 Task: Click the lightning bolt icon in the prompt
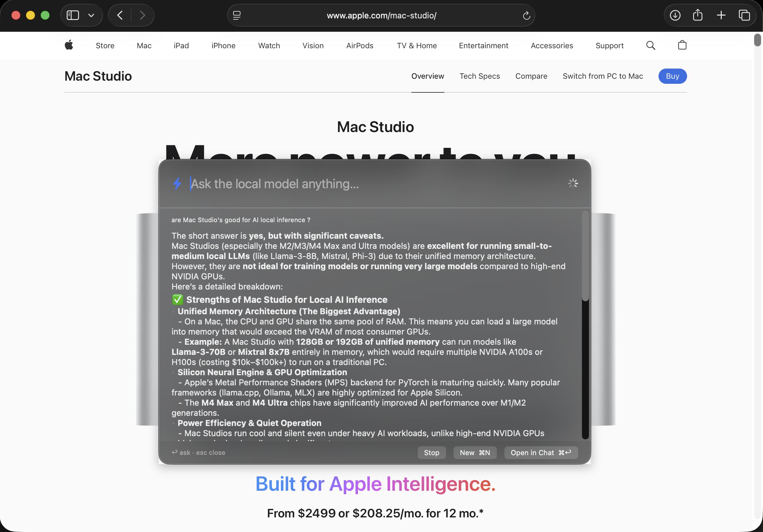tap(177, 183)
